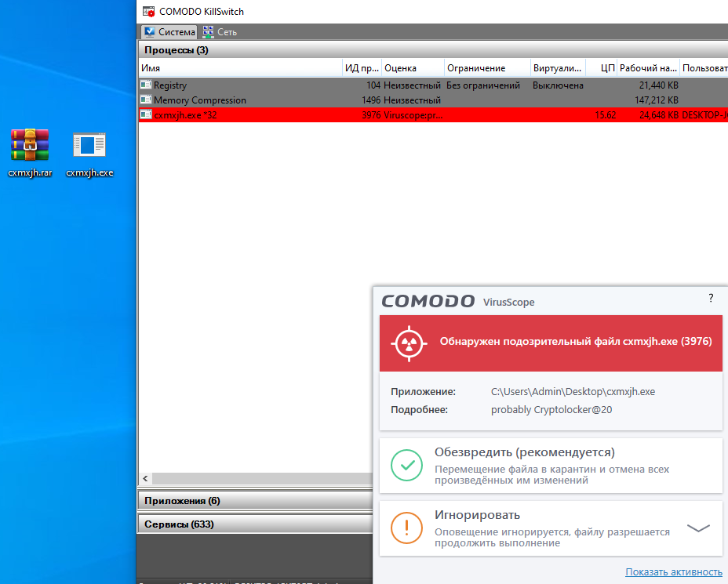The image size is (728, 584).
Task: Sort by the Ограничение column header
Action: (487, 67)
